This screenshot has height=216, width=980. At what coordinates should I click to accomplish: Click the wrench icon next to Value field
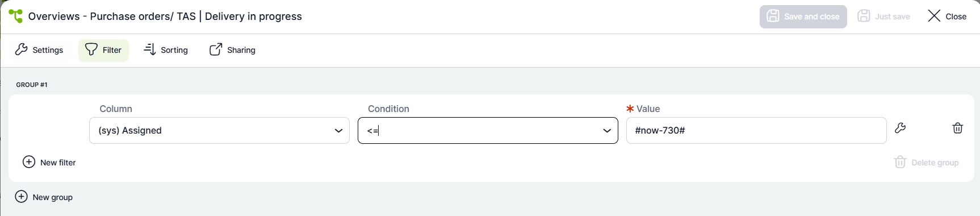tap(900, 128)
